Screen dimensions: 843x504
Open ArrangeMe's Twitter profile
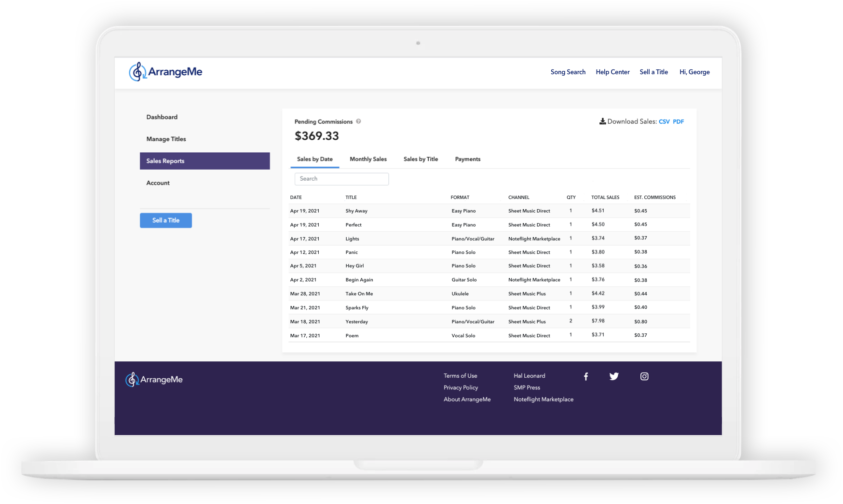614,376
